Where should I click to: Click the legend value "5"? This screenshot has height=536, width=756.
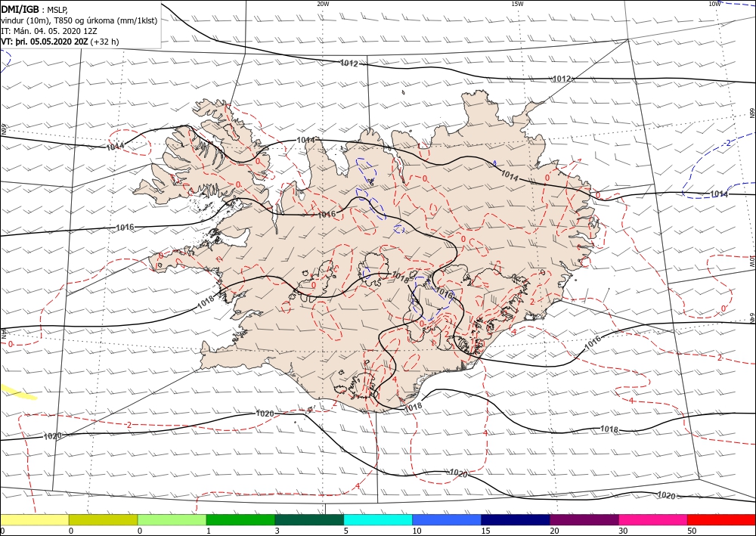coord(345,531)
